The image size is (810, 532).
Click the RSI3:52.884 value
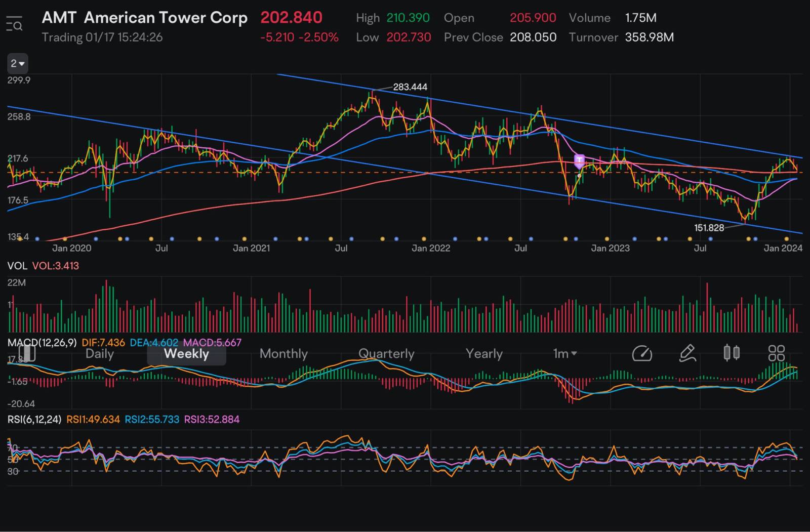point(212,420)
